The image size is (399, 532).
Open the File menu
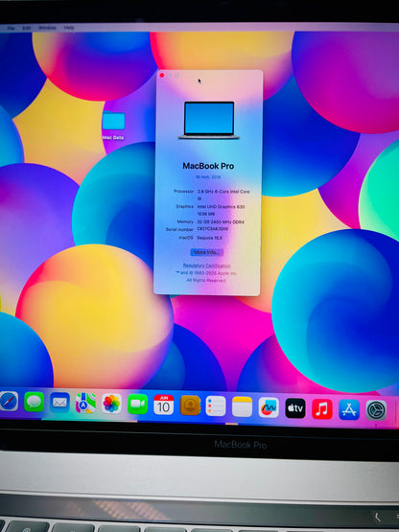coord(11,28)
